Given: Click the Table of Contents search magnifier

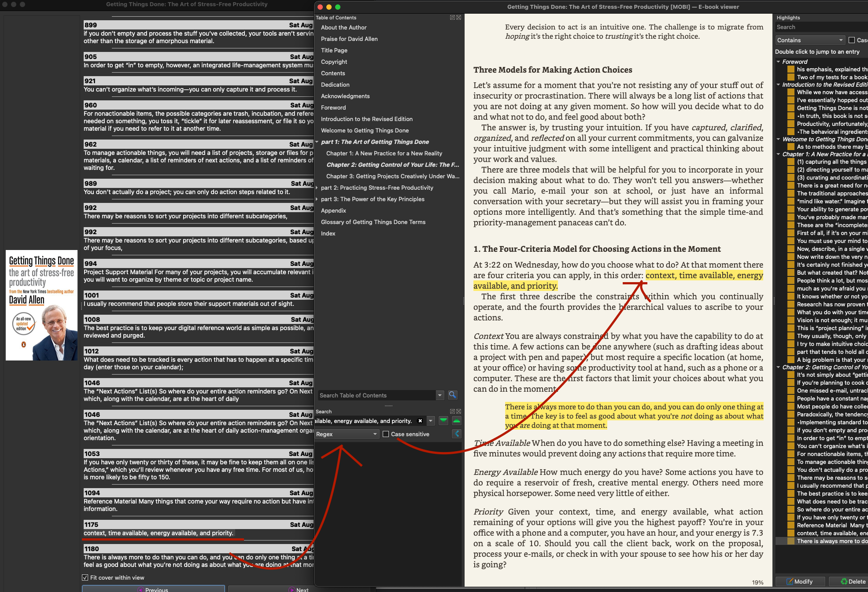Looking at the screenshot, I should (x=452, y=395).
